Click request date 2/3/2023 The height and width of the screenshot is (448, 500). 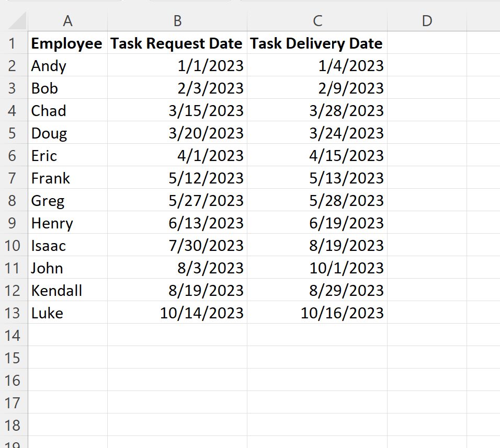[x=177, y=88]
